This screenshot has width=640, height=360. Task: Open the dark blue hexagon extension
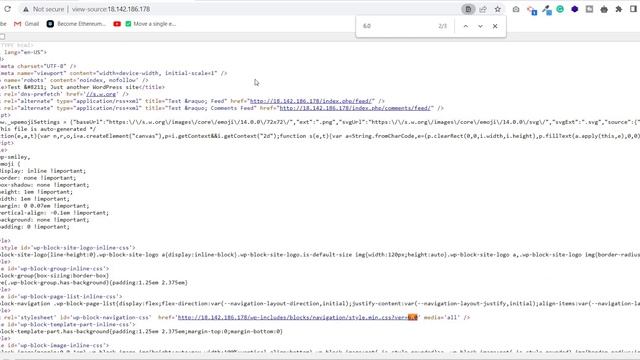tap(575, 9)
